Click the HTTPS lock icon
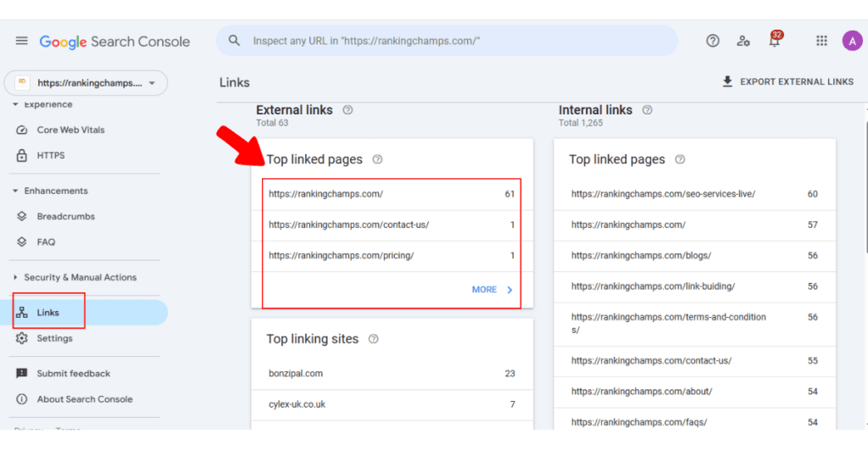 [21, 155]
